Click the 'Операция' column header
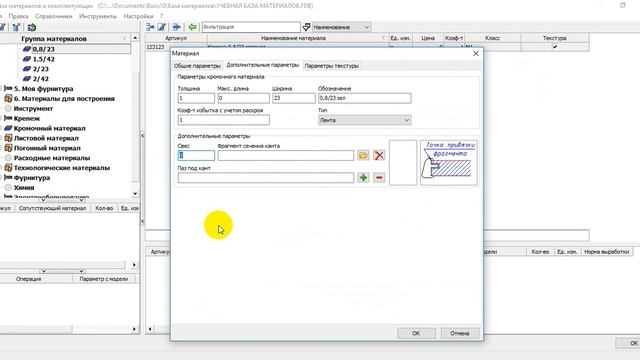The image size is (640, 360). pos(29,279)
